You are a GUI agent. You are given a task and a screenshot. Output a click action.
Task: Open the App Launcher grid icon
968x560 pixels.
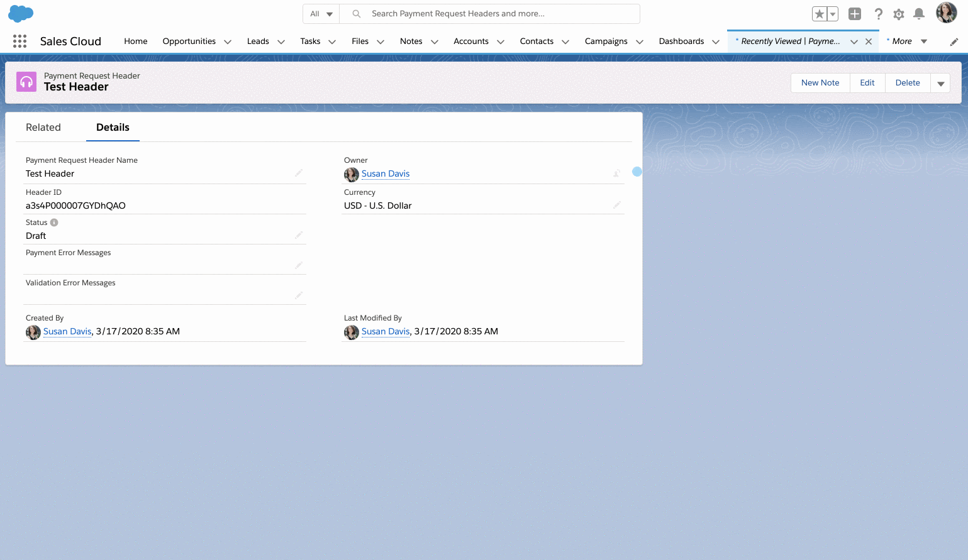tap(19, 41)
